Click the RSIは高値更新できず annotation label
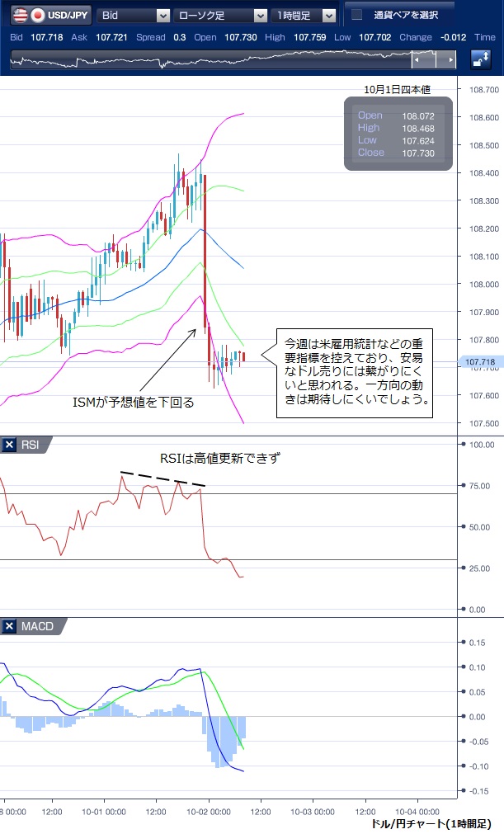The image size is (504, 834). [220, 458]
